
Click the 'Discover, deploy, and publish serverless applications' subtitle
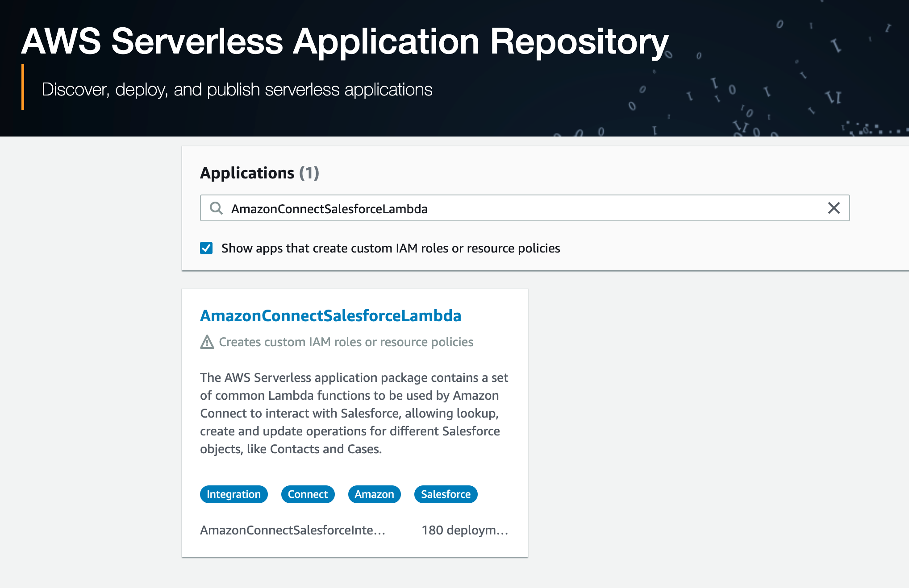pyautogui.click(x=237, y=90)
